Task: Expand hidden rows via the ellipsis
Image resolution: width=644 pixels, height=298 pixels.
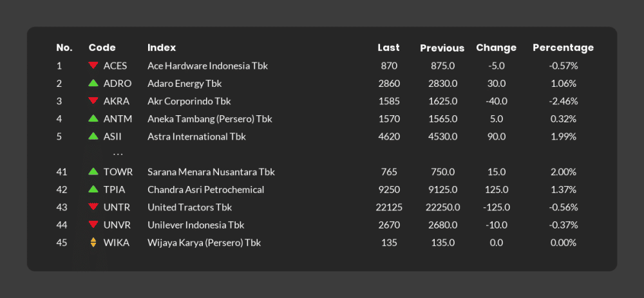Action: click(x=118, y=154)
